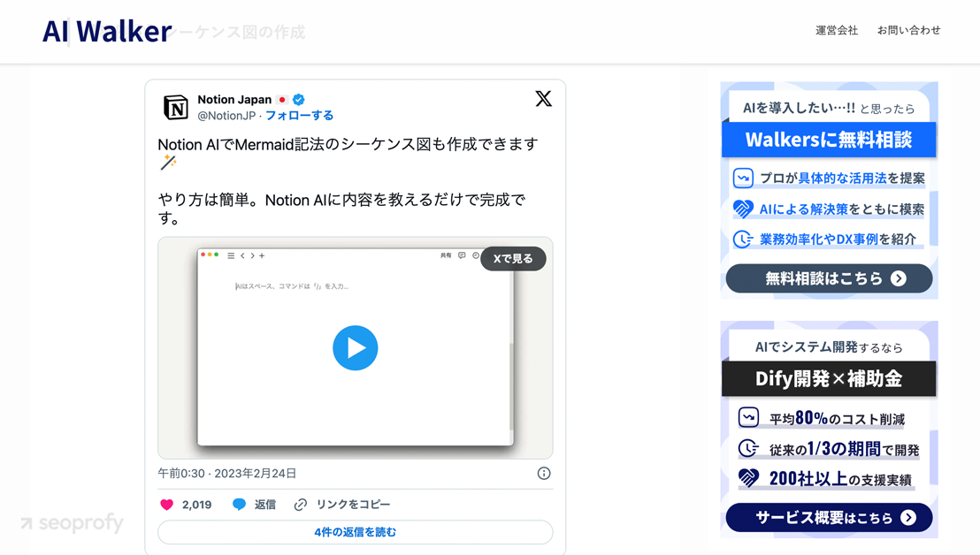Click the Xで見る button on video
Screen dimensions: 980x555
(x=513, y=258)
